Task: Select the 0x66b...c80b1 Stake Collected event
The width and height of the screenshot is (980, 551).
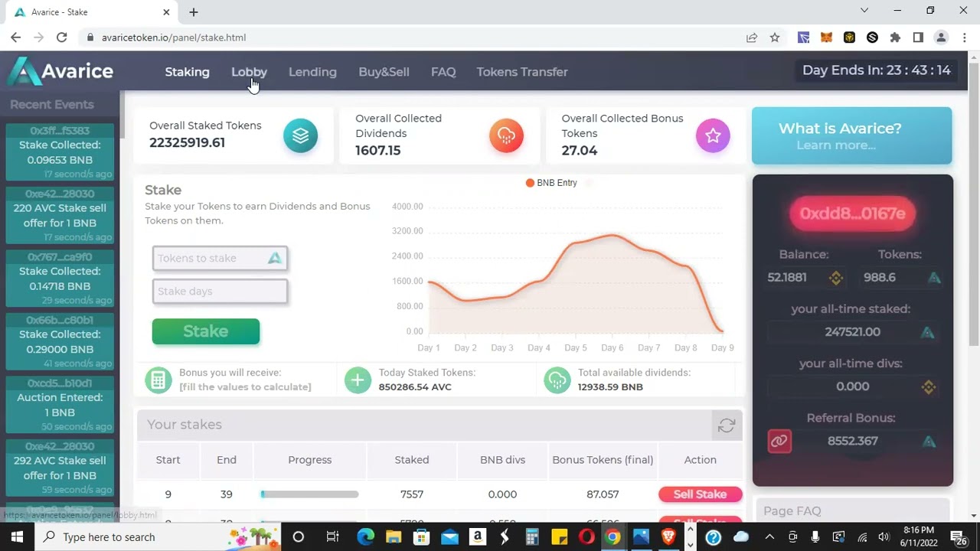Action: (60, 341)
